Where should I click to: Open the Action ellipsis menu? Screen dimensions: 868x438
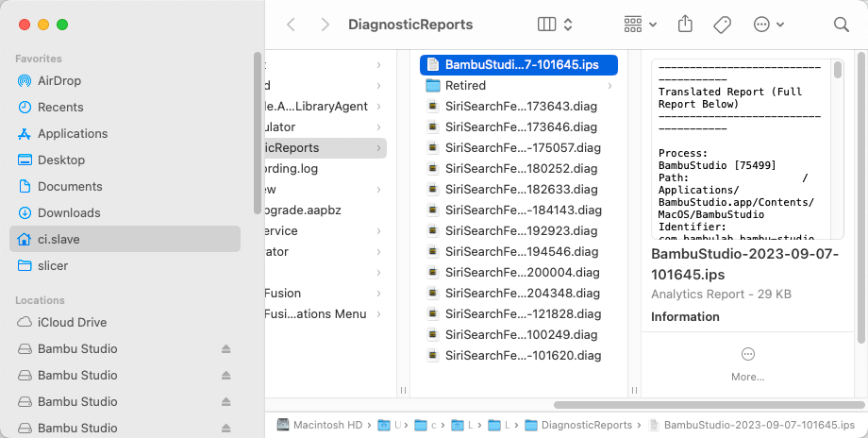click(x=769, y=25)
